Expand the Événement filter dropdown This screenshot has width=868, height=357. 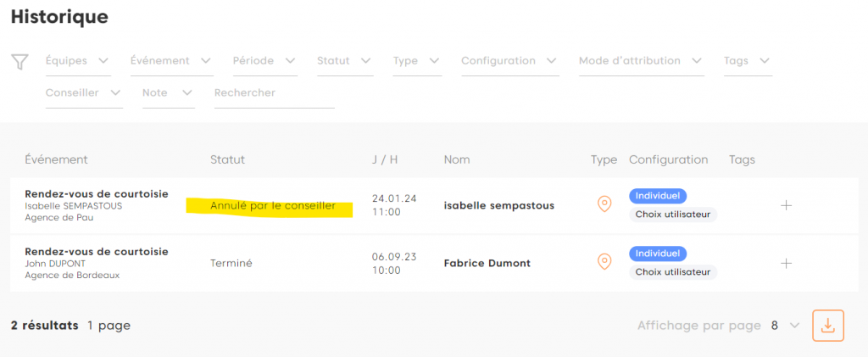pyautogui.click(x=172, y=61)
